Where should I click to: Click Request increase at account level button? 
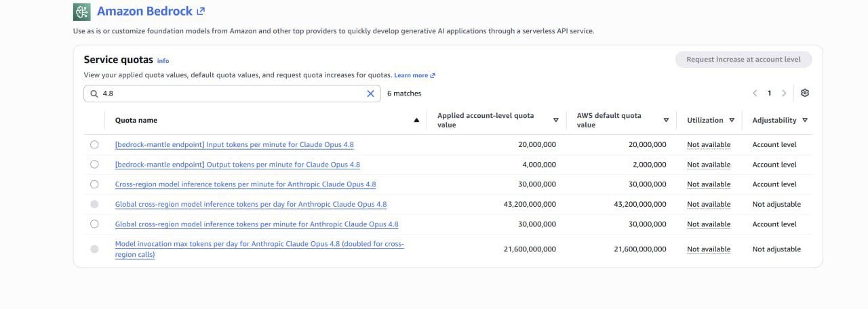743,60
